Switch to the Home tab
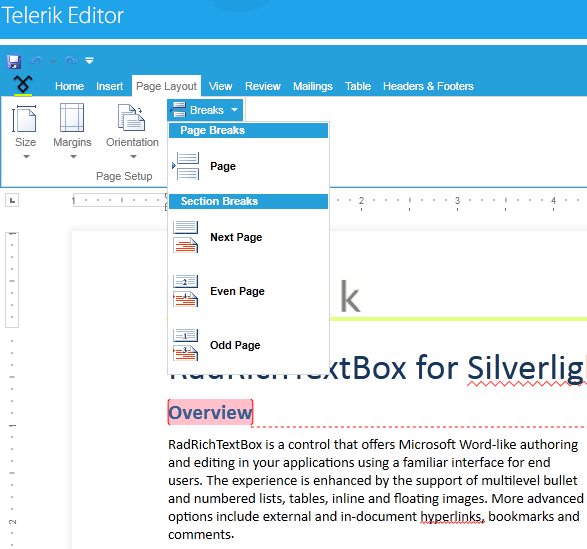587x549 pixels. [69, 86]
